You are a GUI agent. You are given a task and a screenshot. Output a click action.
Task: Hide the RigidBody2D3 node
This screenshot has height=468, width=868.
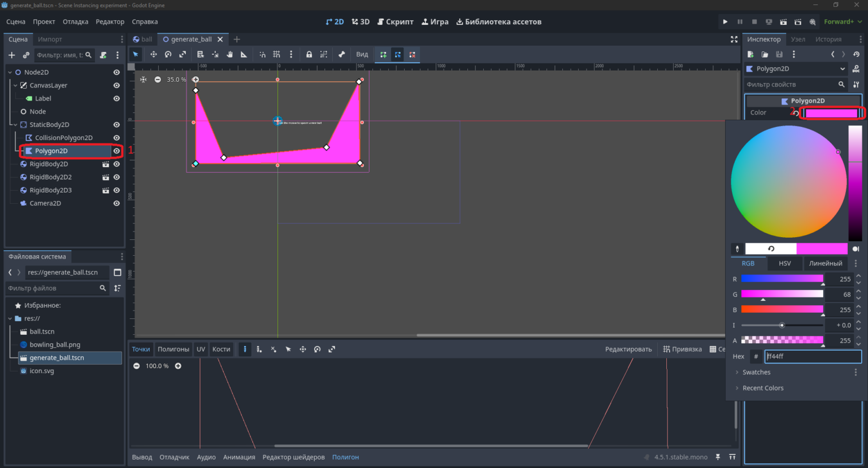pyautogui.click(x=116, y=190)
